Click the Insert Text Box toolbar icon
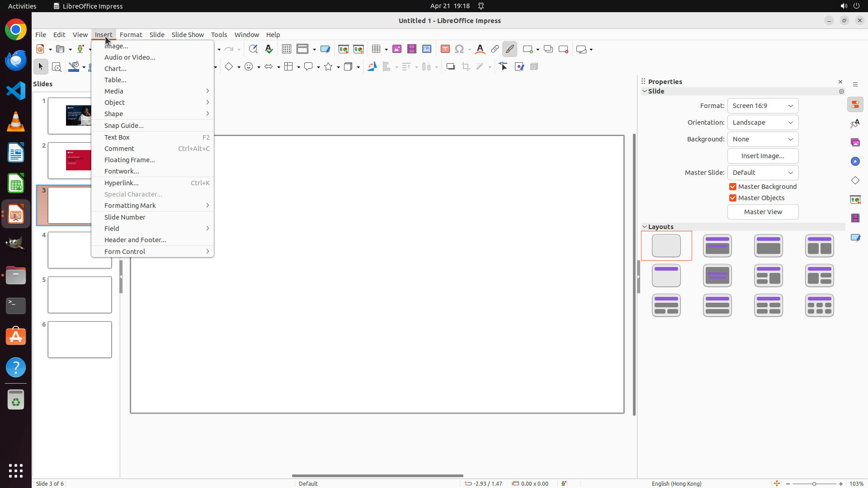This screenshot has height=488, width=868. 445,49
